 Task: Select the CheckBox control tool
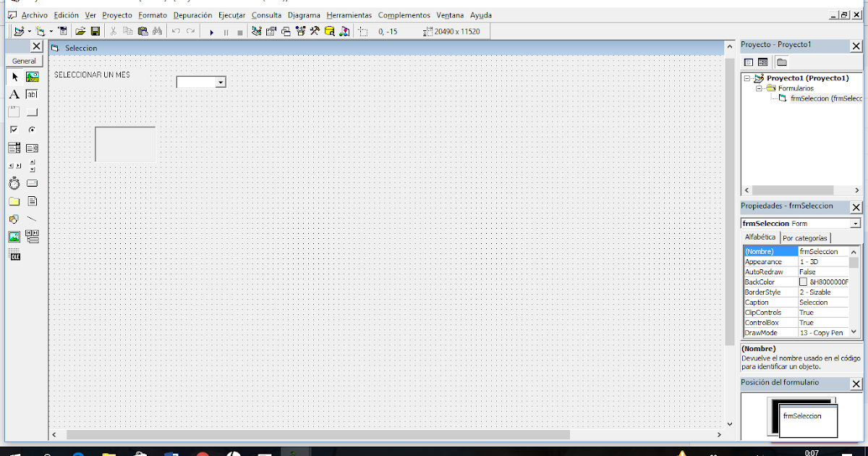pyautogui.click(x=14, y=128)
